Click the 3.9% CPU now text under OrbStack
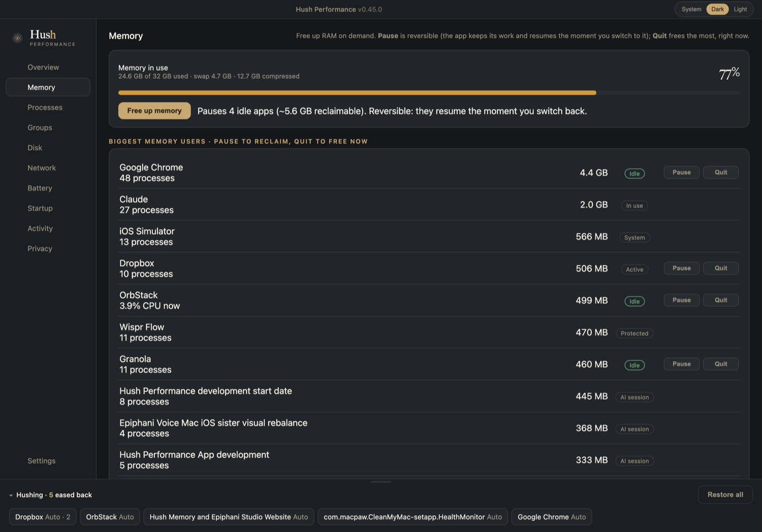Screen dimensions: 762x532 [150, 306]
